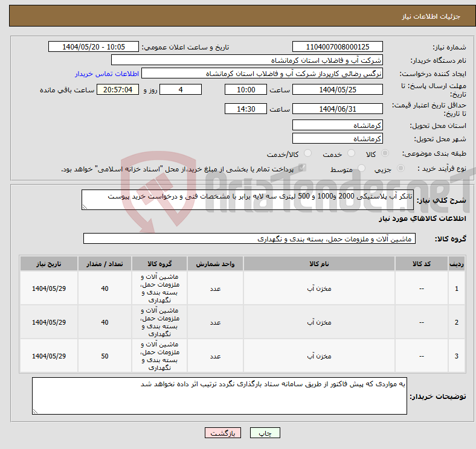Click the ردیف column header
The image size is (476, 449).
pos(456,264)
